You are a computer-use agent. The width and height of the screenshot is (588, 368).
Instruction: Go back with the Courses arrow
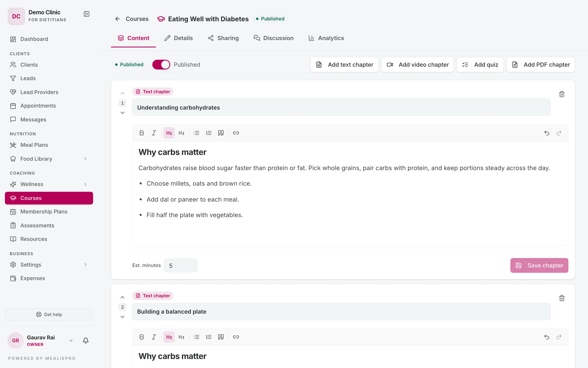click(x=118, y=19)
